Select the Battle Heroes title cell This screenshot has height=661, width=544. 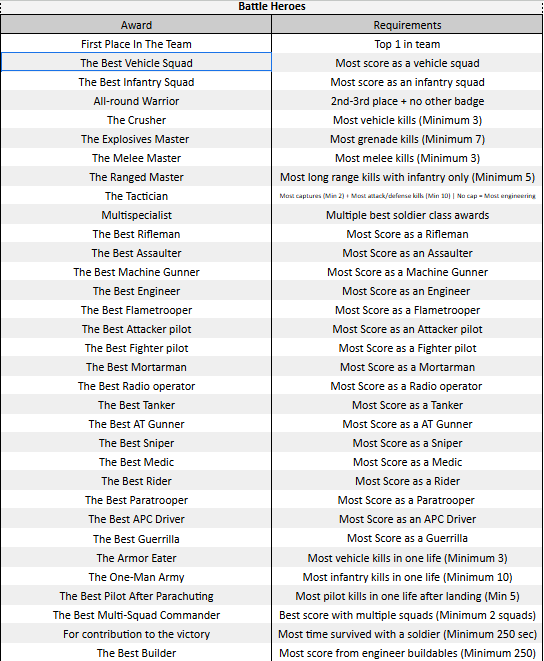pos(272,6)
